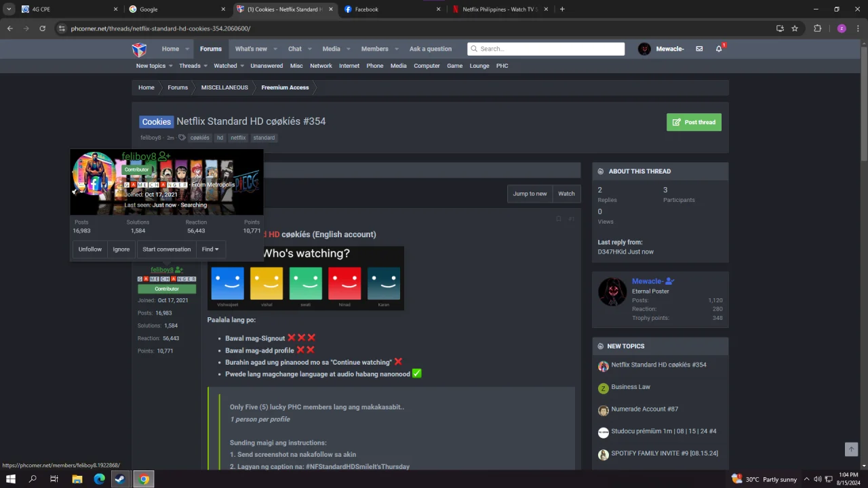
Task: Expand the Chat dropdown arrow
Action: [310, 49]
